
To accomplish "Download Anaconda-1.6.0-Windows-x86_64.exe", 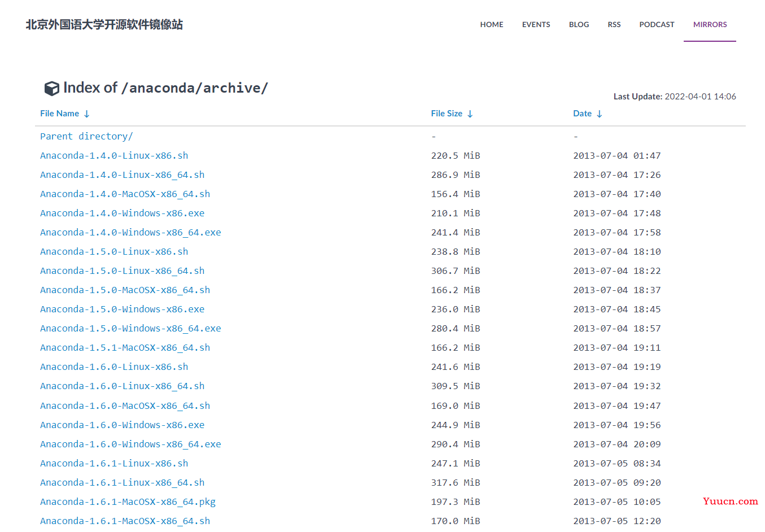I will tap(130, 444).
